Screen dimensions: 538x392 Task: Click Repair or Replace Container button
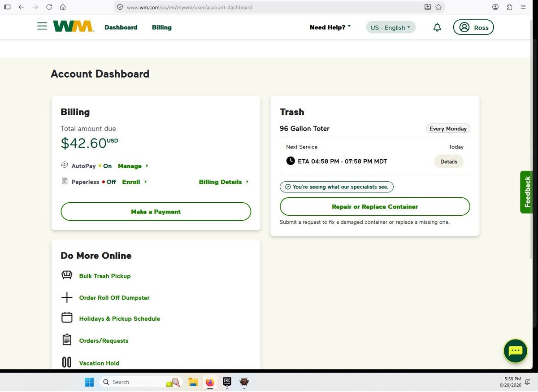(x=375, y=207)
